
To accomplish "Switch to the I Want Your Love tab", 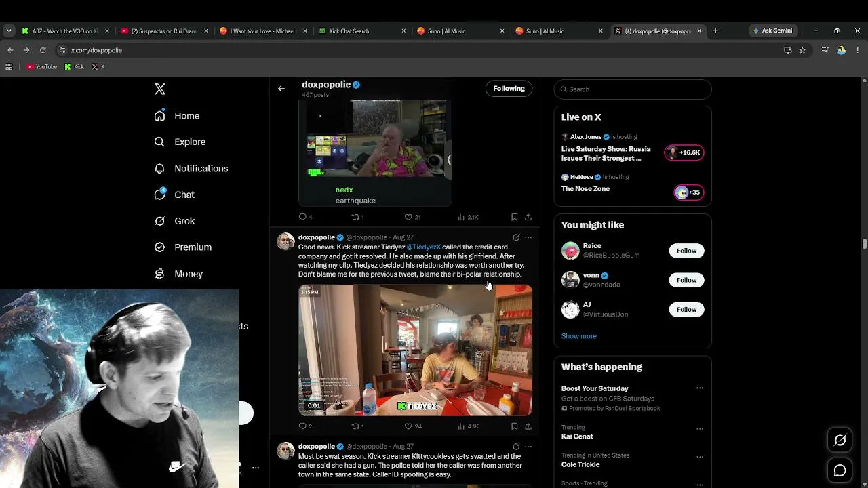I will 262,30.
